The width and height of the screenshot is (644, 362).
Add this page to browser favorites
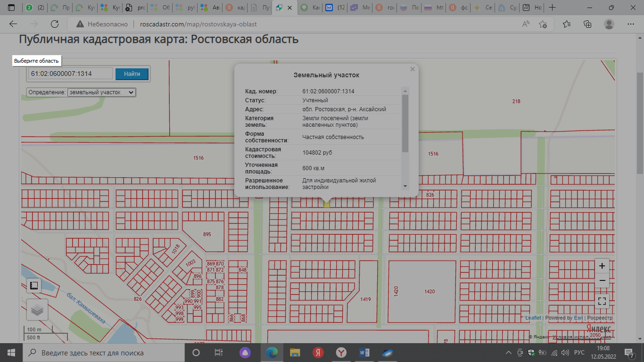543,24
